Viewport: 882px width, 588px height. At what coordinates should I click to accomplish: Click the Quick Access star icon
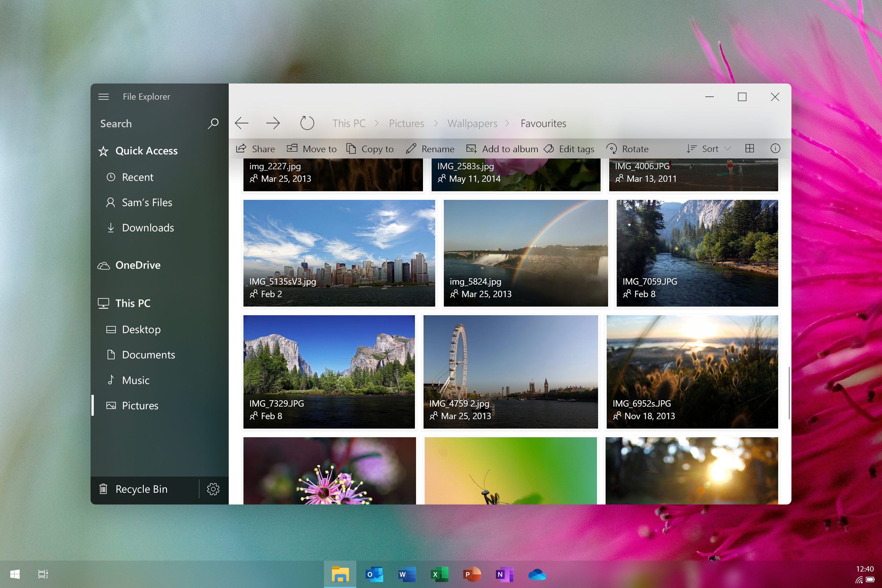103,151
